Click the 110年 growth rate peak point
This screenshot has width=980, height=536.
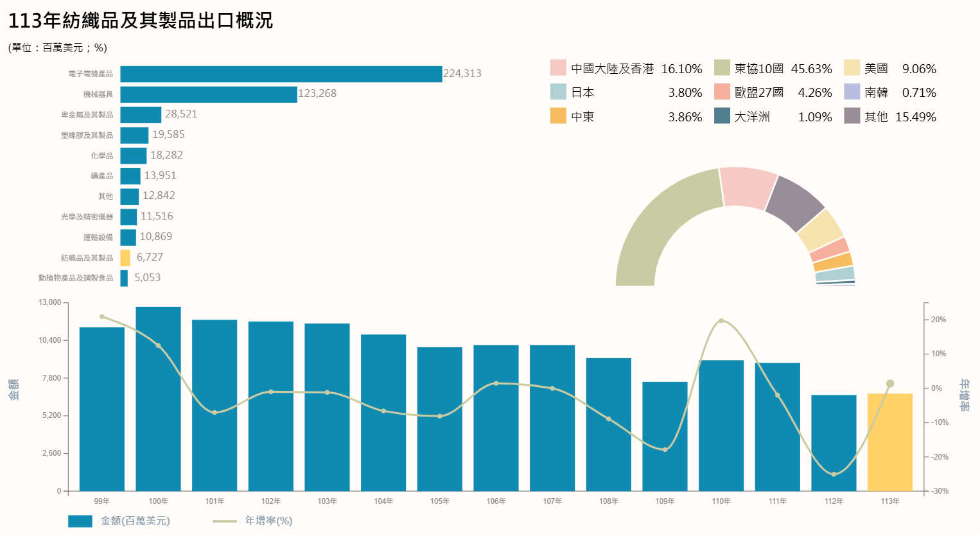[x=721, y=320]
